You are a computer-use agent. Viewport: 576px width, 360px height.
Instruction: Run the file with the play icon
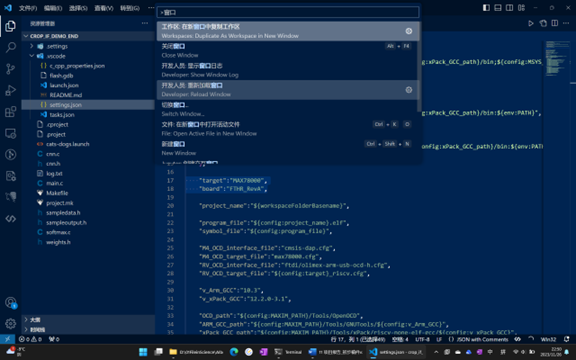(530, 23)
